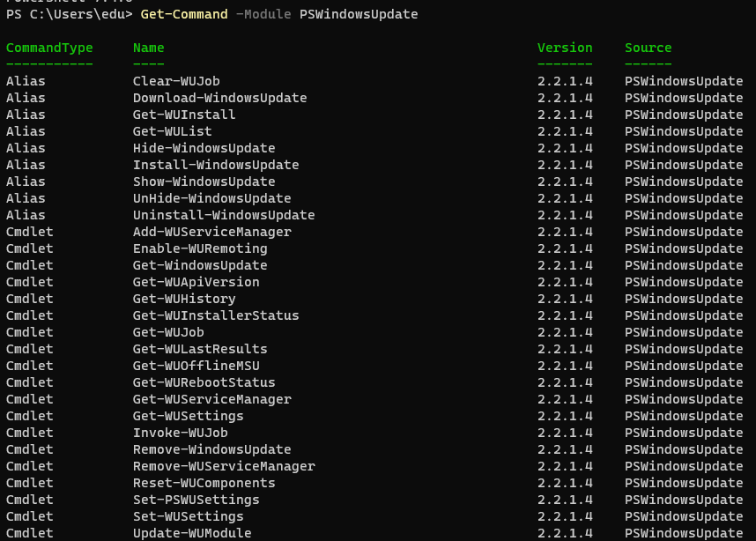Image resolution: width=756 pixels, height=541 pixels.
Task: Click the CommandType column header
Action: coord(49,48)
